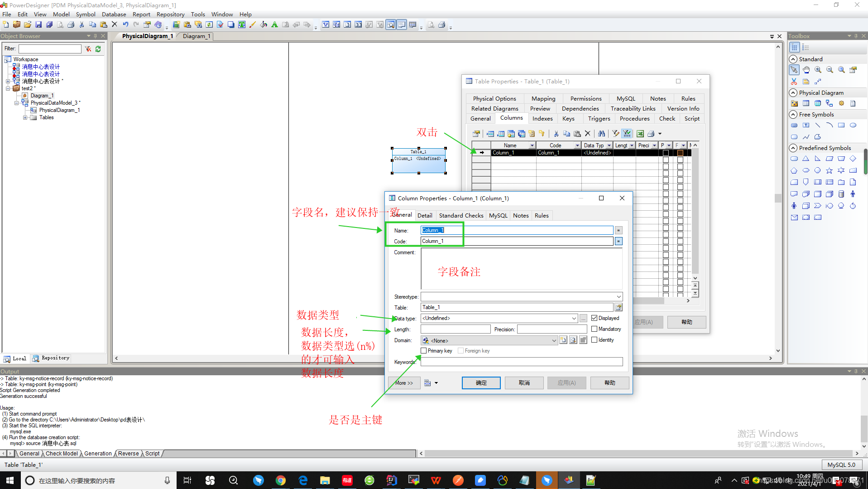Image resolution: width=868 pixels, height=489 pixels.
Task: Click the New Model toolbar icon
Action: pos(6,24)
